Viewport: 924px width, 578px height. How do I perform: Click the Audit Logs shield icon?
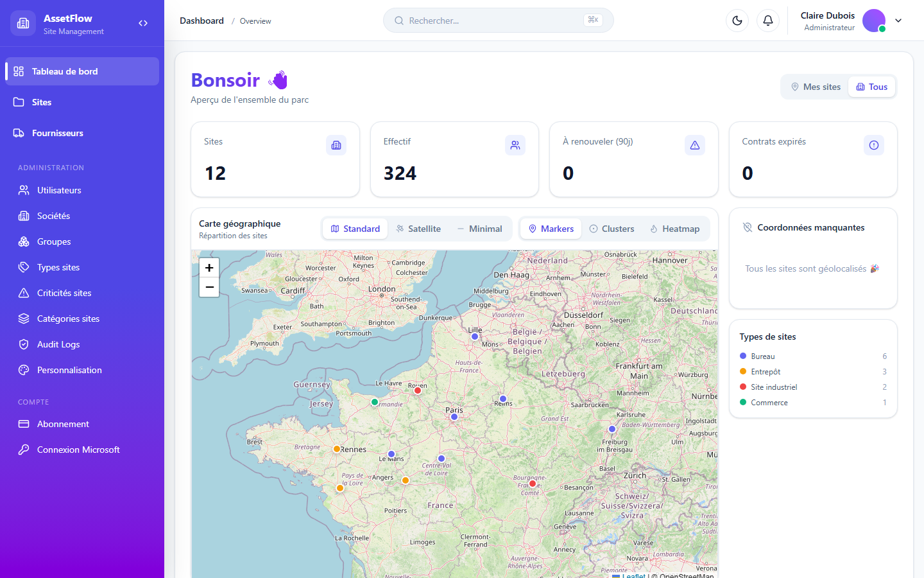click(24, 344)
